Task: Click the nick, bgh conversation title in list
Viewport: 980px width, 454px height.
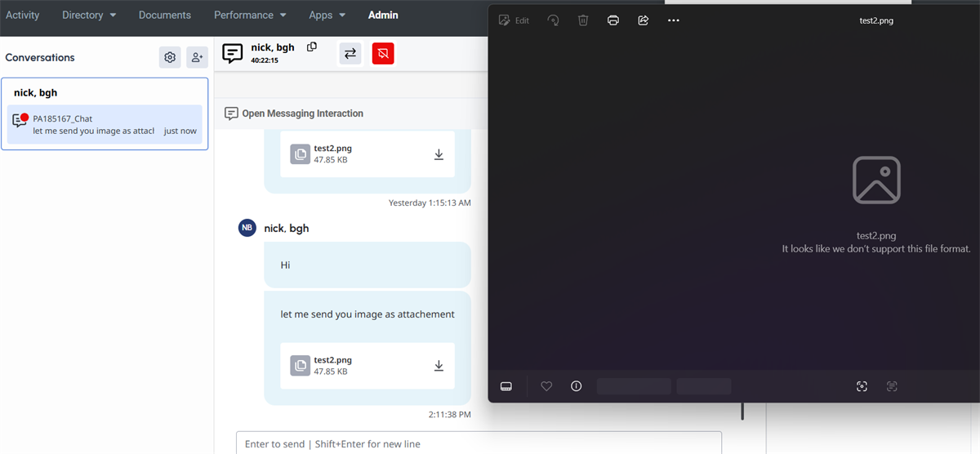Action: point(35,92)
